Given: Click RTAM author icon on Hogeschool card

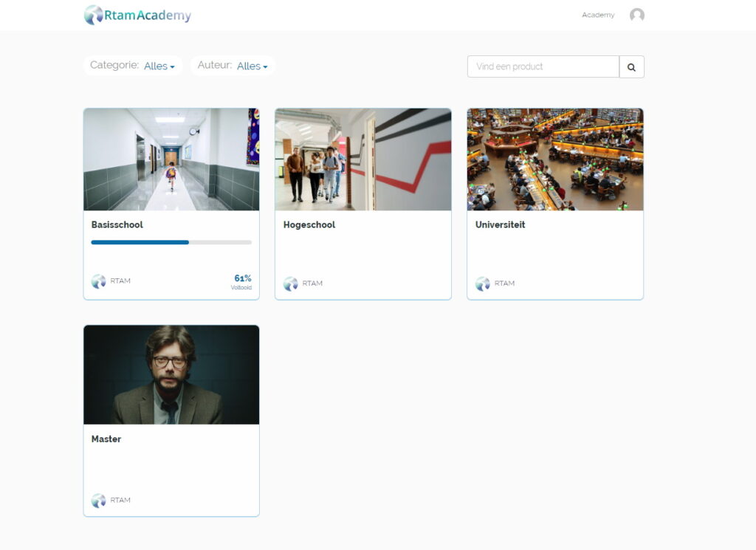Looking at the screenshot, I should [x=291, y=283].
